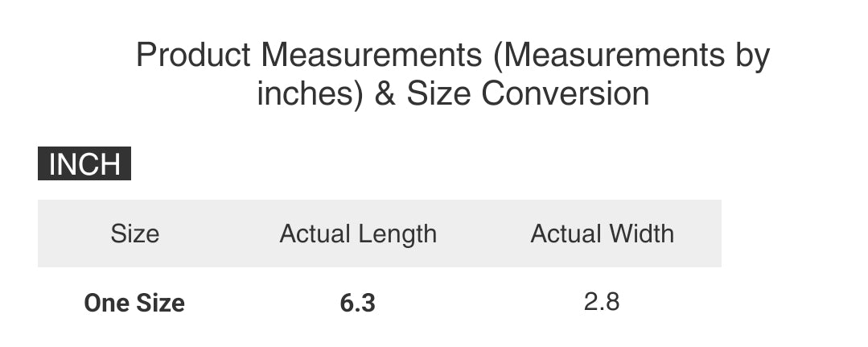Click the ampersand in the heading
This screenshot has height=347, width=868.
(x=385, y=94)
